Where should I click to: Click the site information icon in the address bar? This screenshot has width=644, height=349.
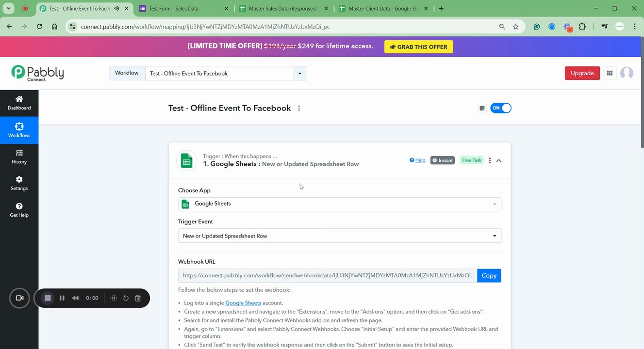72,27
